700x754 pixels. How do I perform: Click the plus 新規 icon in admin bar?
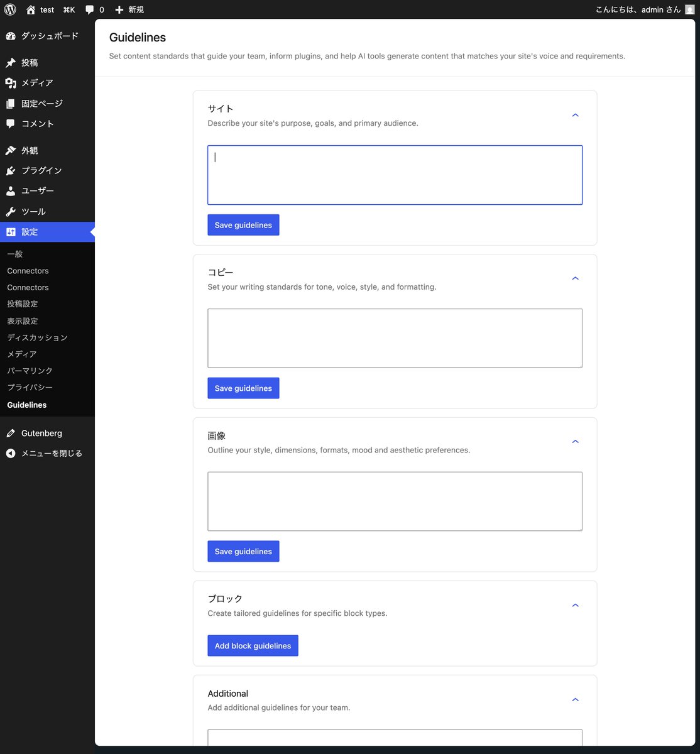click(x=119, y=9)
